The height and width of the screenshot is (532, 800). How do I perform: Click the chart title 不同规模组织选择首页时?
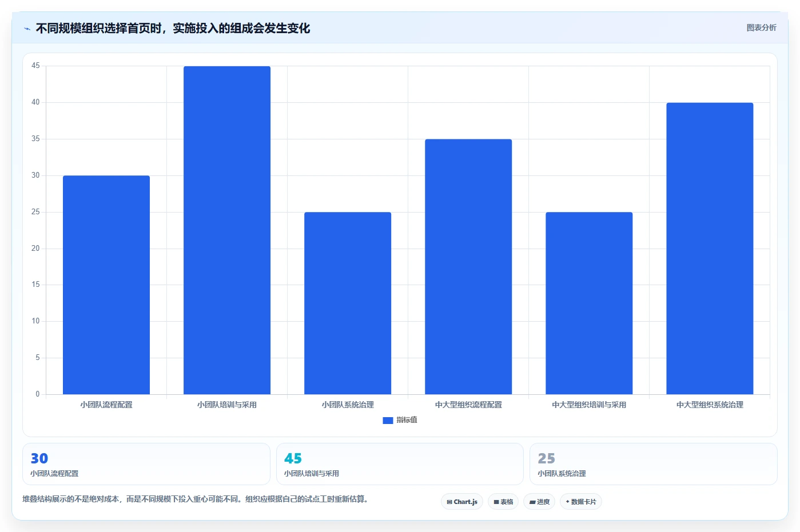pyautogui.click(x=173, y=28)
